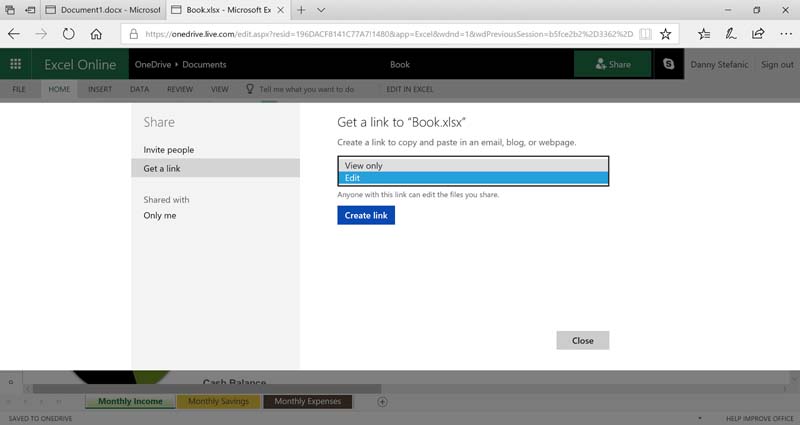Click Sign out link
800x425 pixels.
pyautogui.click(x=777, y=64)
